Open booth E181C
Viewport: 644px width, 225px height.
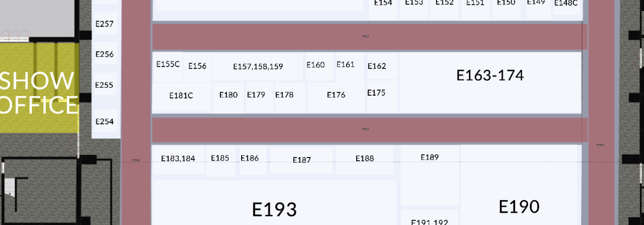pos(181,97)
